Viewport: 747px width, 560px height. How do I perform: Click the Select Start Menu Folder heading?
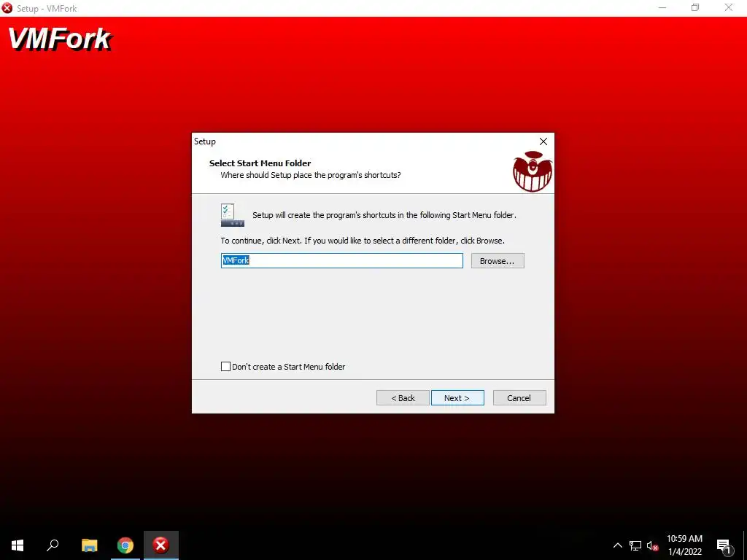point(260,163)
